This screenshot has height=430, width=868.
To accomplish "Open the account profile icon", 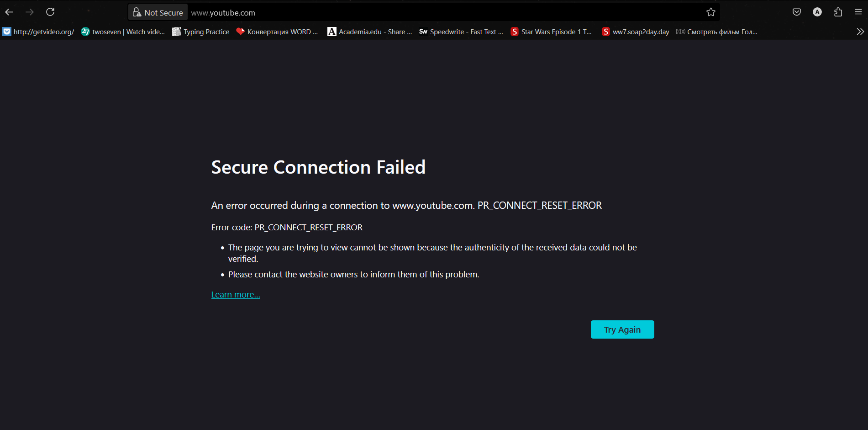I will [x=817, y=12].
